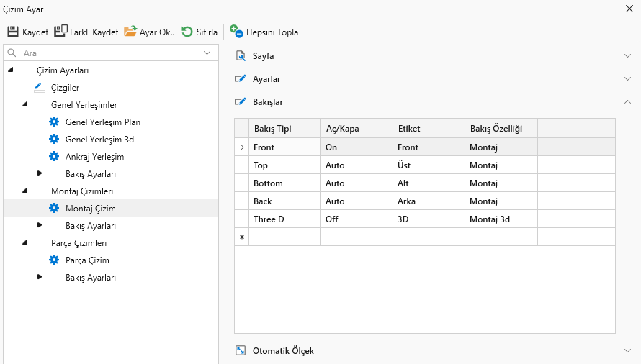Collapse the Bakışlar section chevron

point(627,102)
